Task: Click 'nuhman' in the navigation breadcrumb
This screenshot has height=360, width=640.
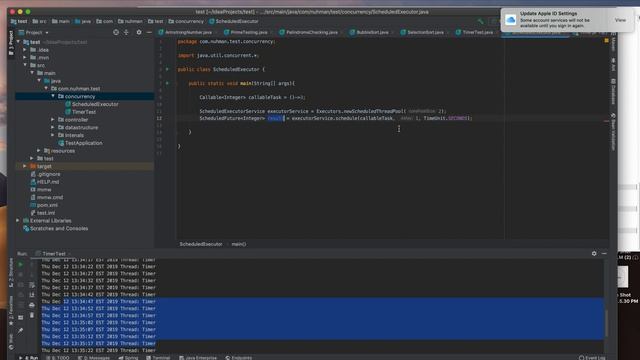Action: pyautogui.click(x=131, y=21)
